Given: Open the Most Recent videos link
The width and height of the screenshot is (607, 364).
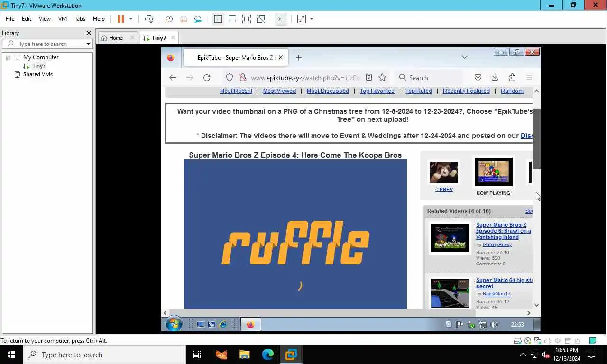Looking at the screenshot, I should click(236, 91).
